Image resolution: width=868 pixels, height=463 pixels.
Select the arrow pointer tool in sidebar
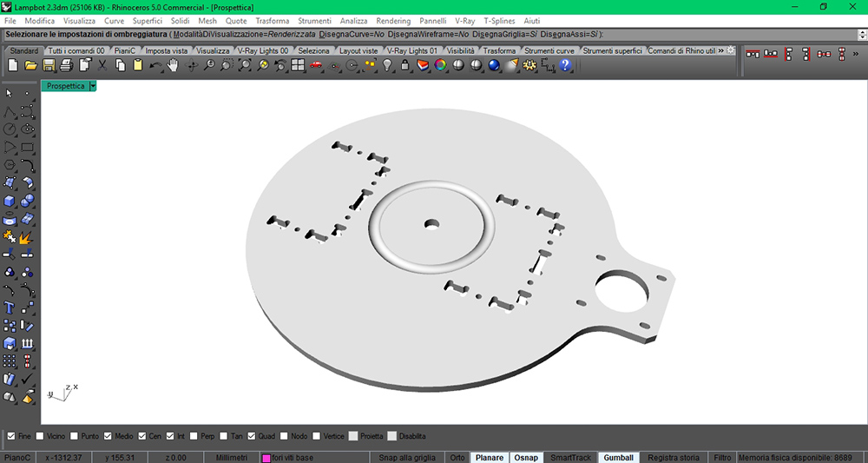pos(9,93)
